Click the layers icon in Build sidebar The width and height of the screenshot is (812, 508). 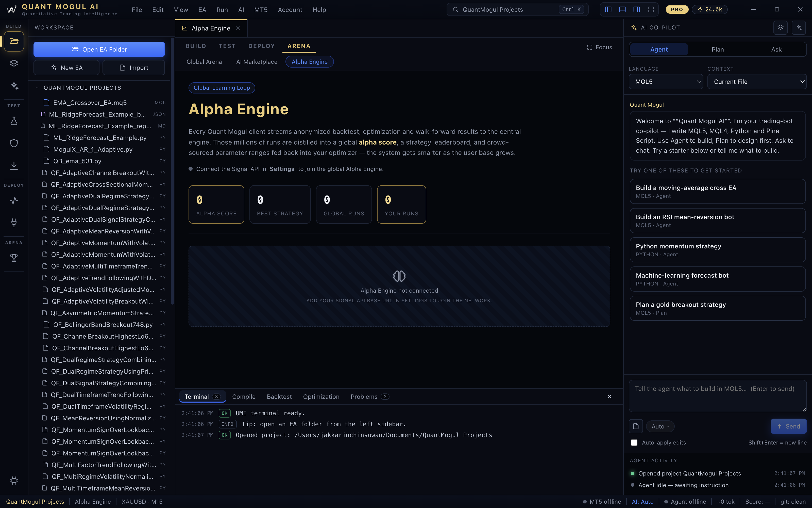tap(14, 63)
